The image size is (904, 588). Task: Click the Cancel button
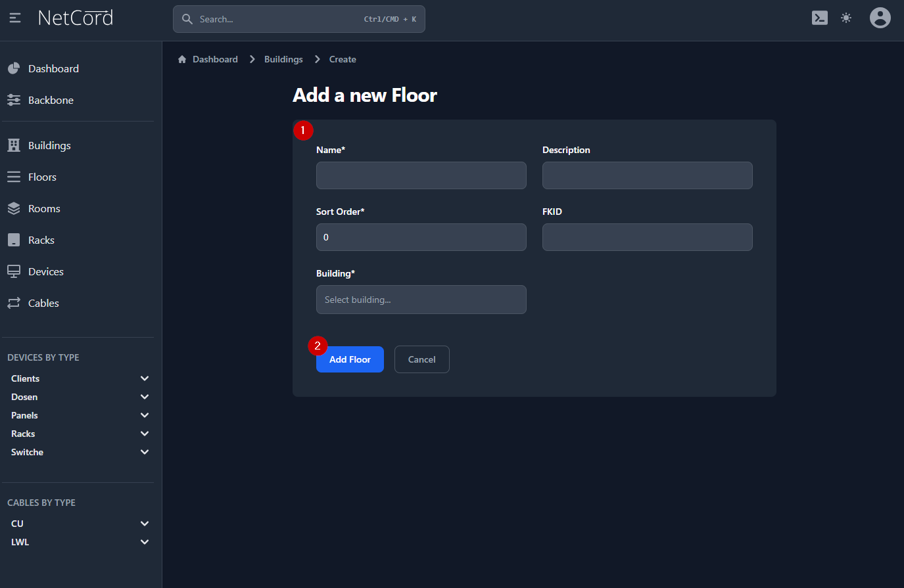point(421,359)
